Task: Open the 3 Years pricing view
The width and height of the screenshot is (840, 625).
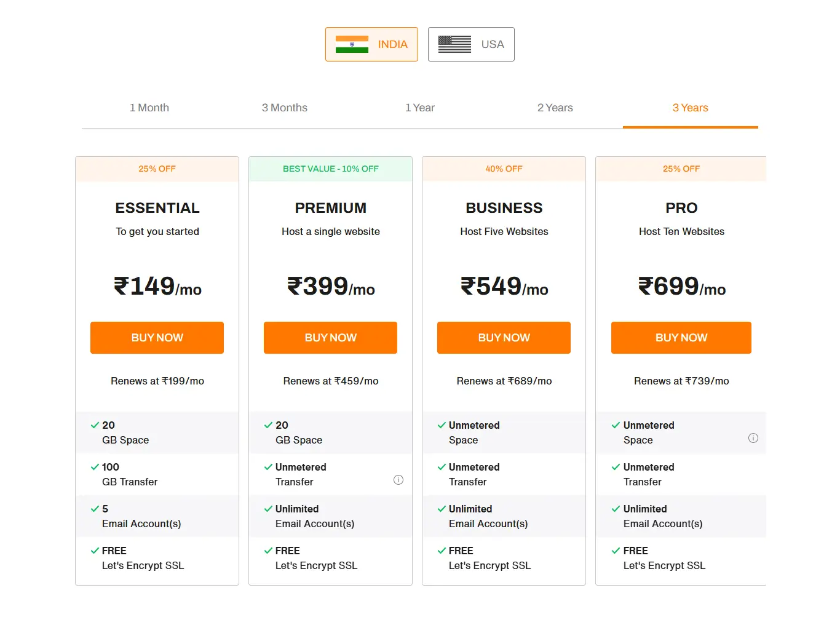Action: tap(690, 108)
